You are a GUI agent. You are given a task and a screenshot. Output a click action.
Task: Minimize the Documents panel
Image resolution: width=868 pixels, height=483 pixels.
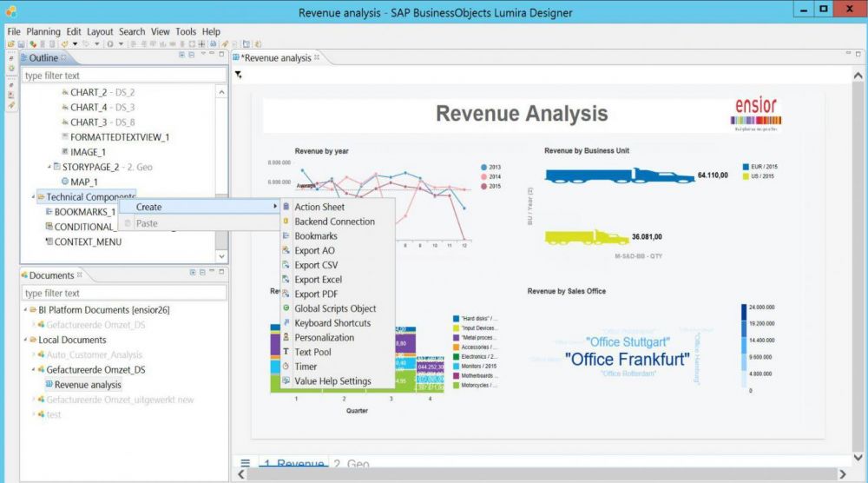(212, 271)
